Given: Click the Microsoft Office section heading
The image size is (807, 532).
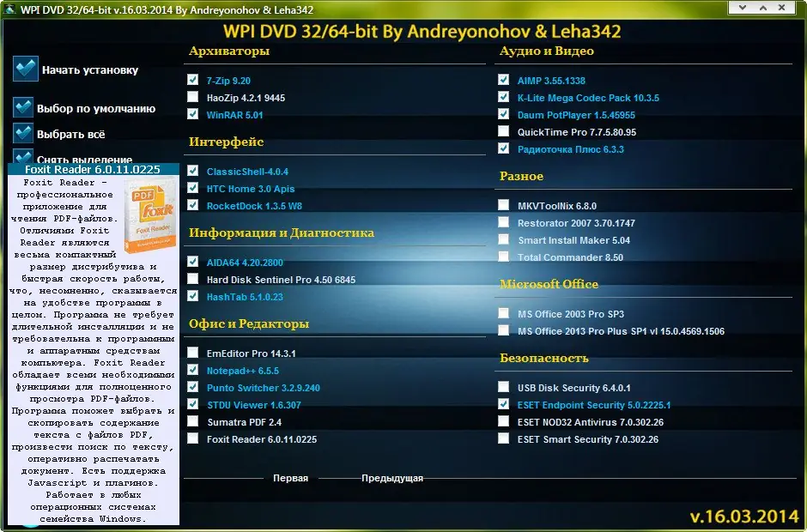Looking at the screenshot, I should [549, 284].
